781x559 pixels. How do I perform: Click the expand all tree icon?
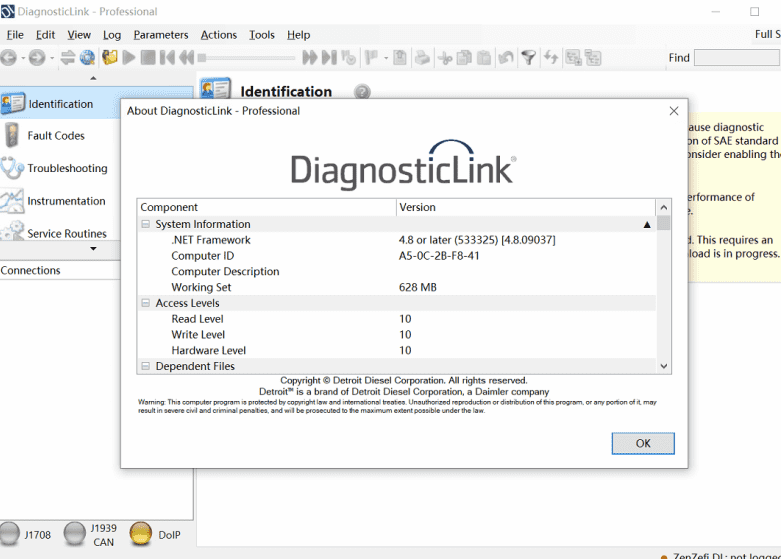(x=573, y=58)
